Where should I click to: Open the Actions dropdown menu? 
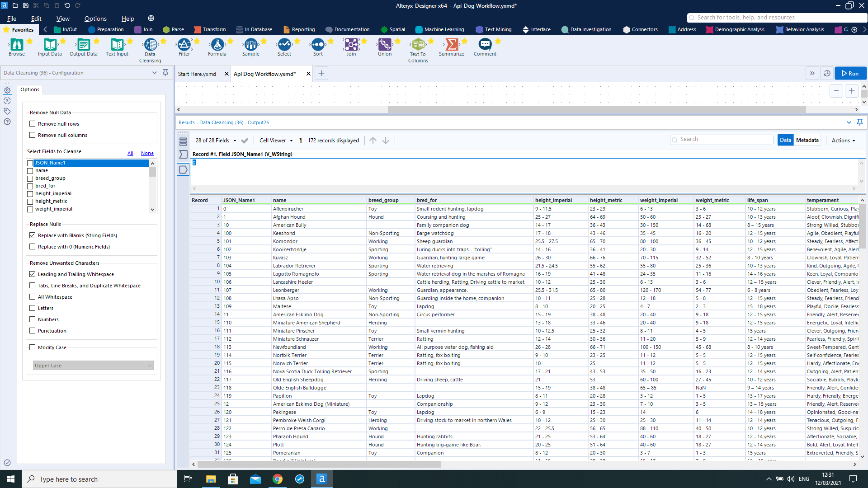coord(843,141)
